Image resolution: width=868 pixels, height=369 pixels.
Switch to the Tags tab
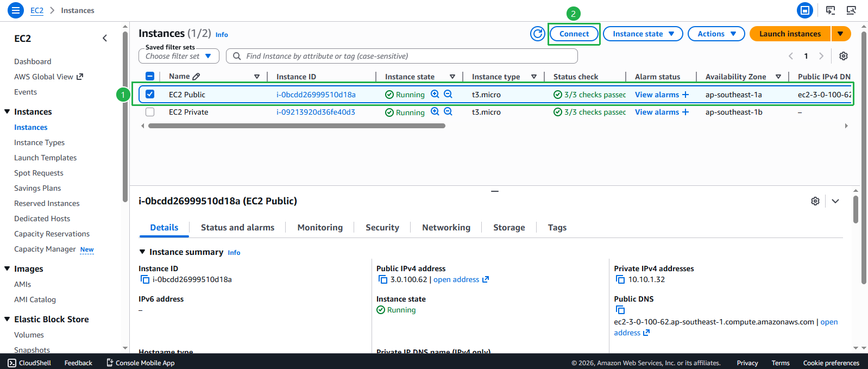point(557,228)
